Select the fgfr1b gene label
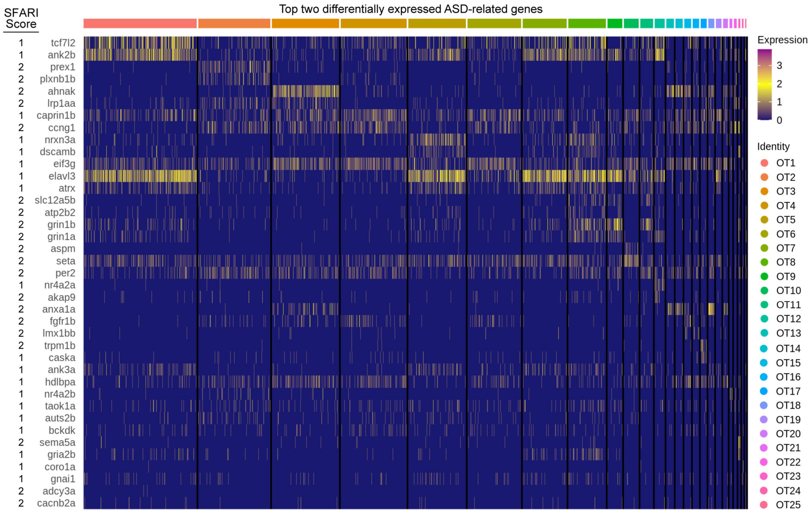Screen dimensions: 812x515 click(x=62, y=321)
